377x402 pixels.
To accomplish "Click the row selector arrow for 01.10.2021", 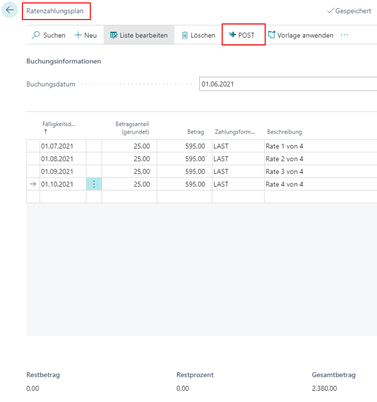I will pos(33,184).
